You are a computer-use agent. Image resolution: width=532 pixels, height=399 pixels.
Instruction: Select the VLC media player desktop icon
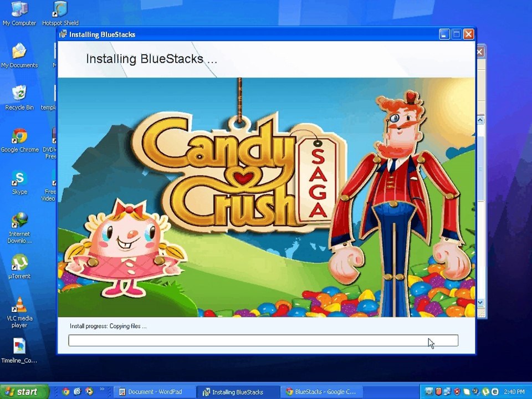point(19,312)
